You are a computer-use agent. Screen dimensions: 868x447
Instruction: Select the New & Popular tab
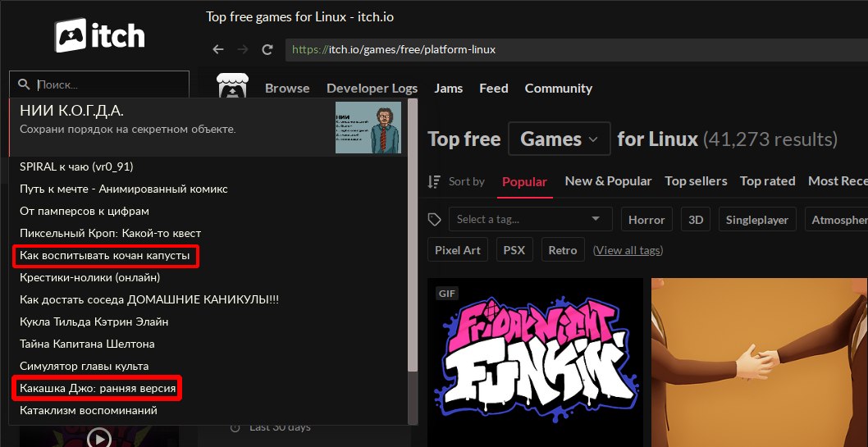click(x=609, y=181)
